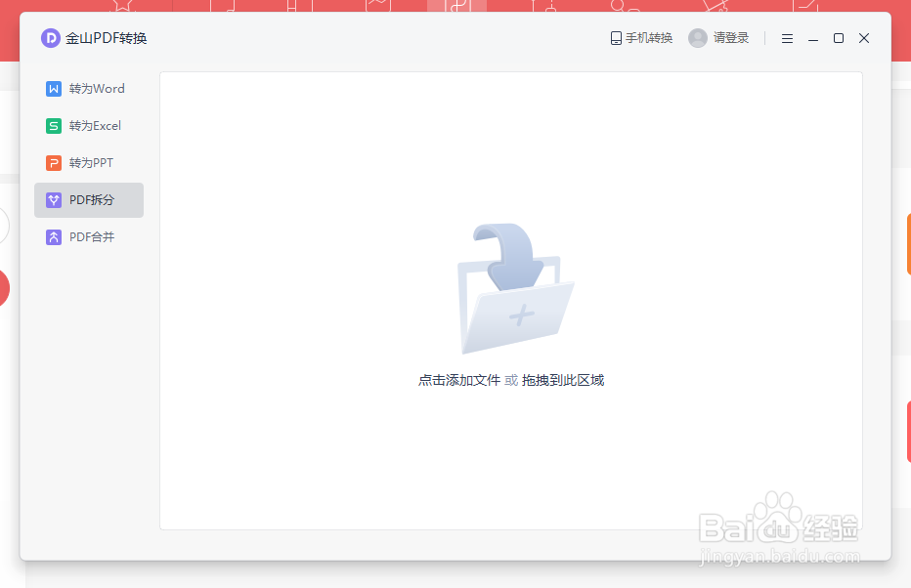This screenshot has width=911, height=588.
Task: Select the 转为Excel conversion icon
Action: [x=53, y=125]
